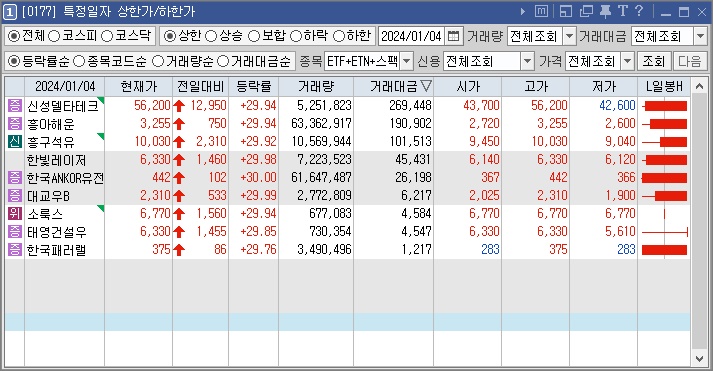This screenshot has width=713, height=371.
Task: Select the 보합 radio button
Action: (254, 36)
